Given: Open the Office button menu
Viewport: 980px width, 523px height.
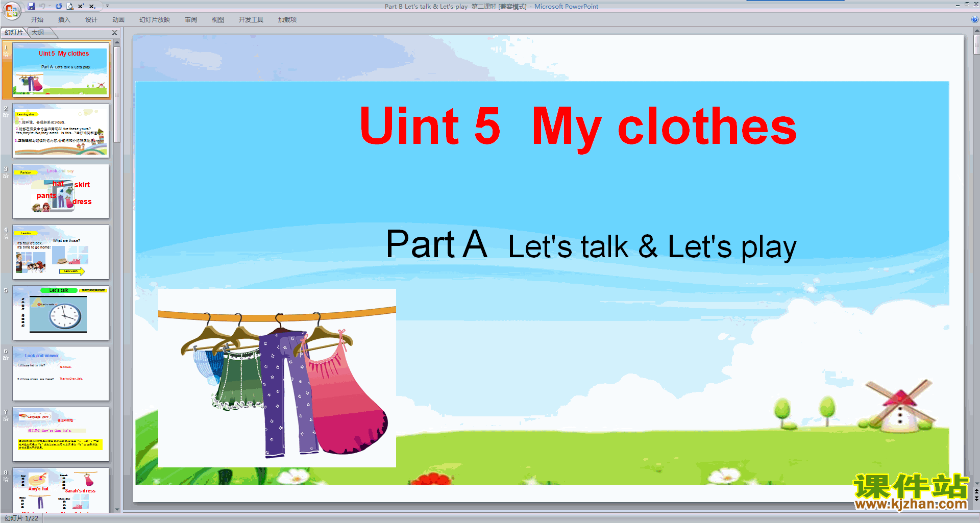Looking at the screenshot, I should coord(11,10).
